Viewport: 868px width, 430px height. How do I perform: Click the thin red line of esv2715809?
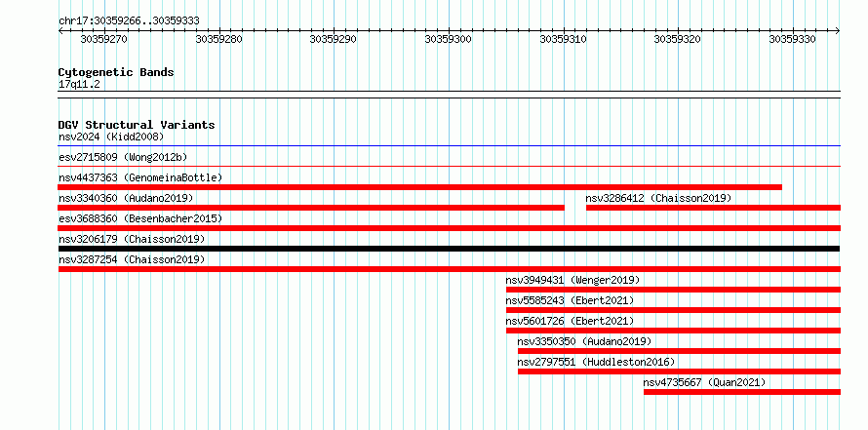pyautogui.click(x=449, y=166)
